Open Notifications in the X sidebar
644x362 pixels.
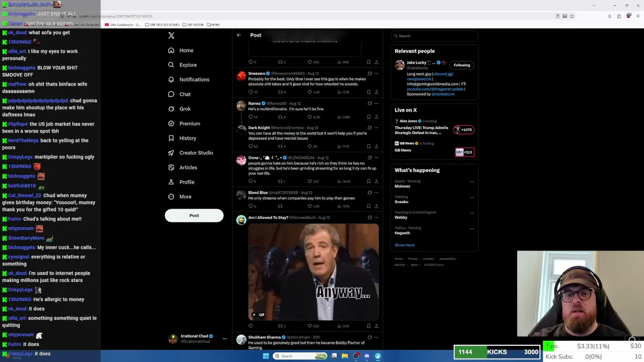[189, 79]
